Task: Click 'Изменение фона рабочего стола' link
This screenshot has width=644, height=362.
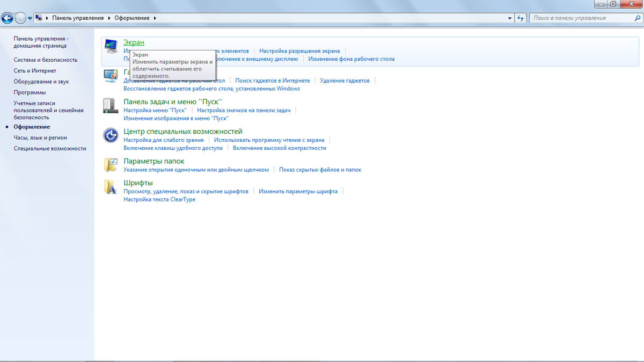Action: point(352,59)
